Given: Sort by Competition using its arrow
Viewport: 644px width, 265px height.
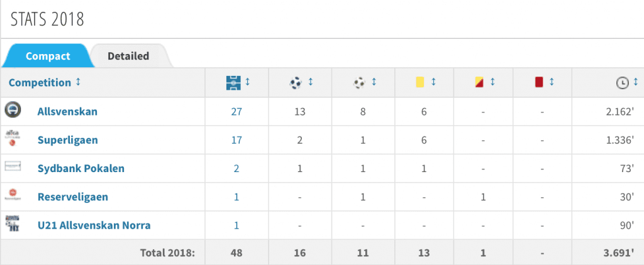Looking at the screenshot, I should [x=78, y=82].
